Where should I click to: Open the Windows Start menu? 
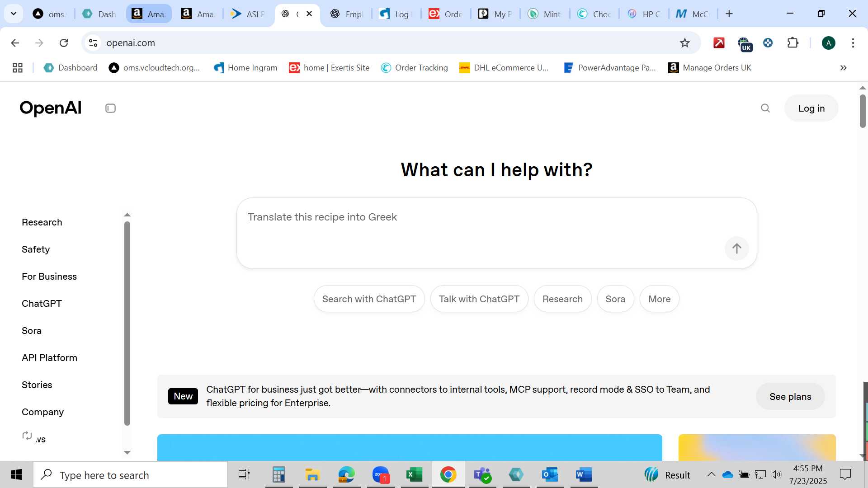click(16, 474)
